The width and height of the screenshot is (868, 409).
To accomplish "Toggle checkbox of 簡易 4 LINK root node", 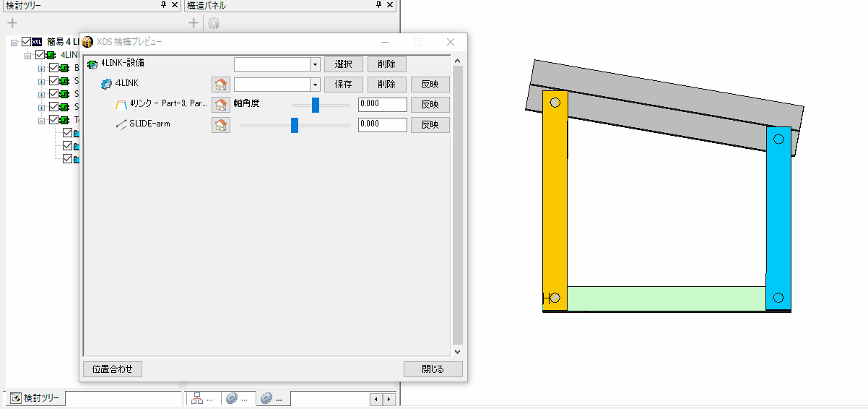I will click(x=27, y=42).
